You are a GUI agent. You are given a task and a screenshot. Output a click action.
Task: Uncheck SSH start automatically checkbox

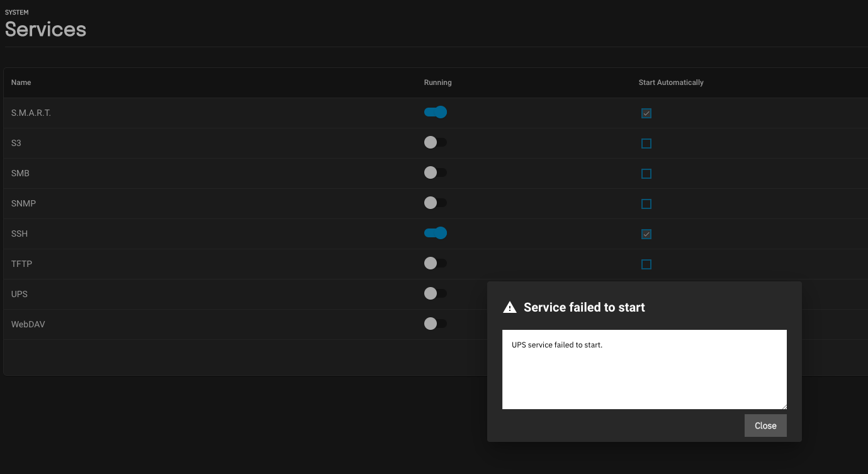coord(646,234)
